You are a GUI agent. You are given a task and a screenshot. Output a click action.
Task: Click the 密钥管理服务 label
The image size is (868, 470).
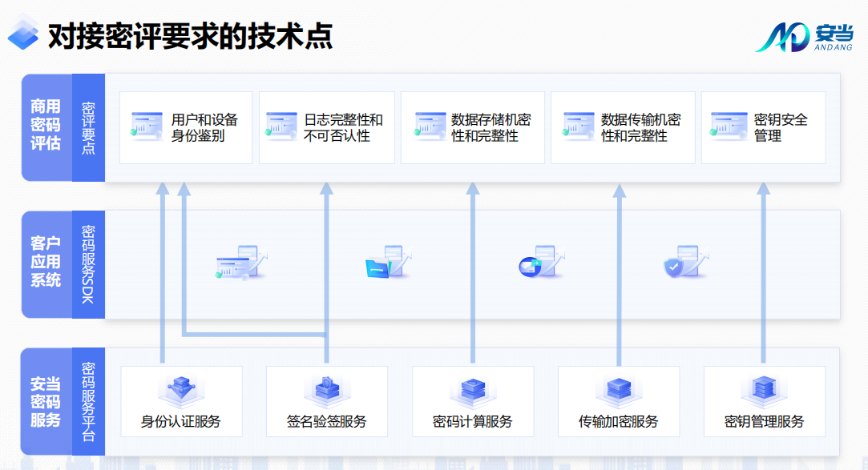click(764, 422)
